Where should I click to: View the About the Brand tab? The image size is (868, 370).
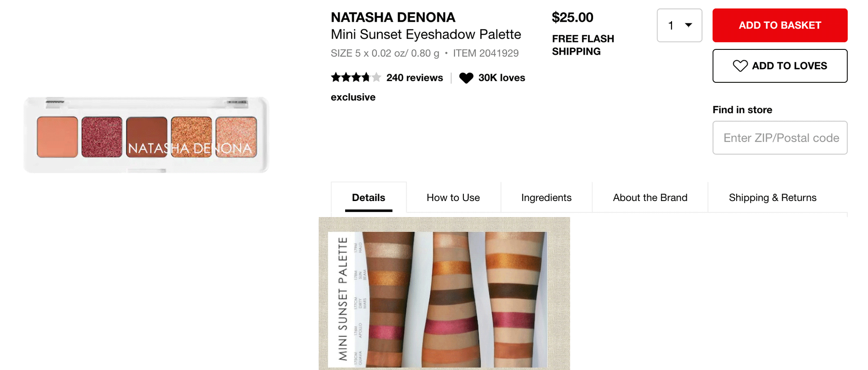tap(650, 198)
